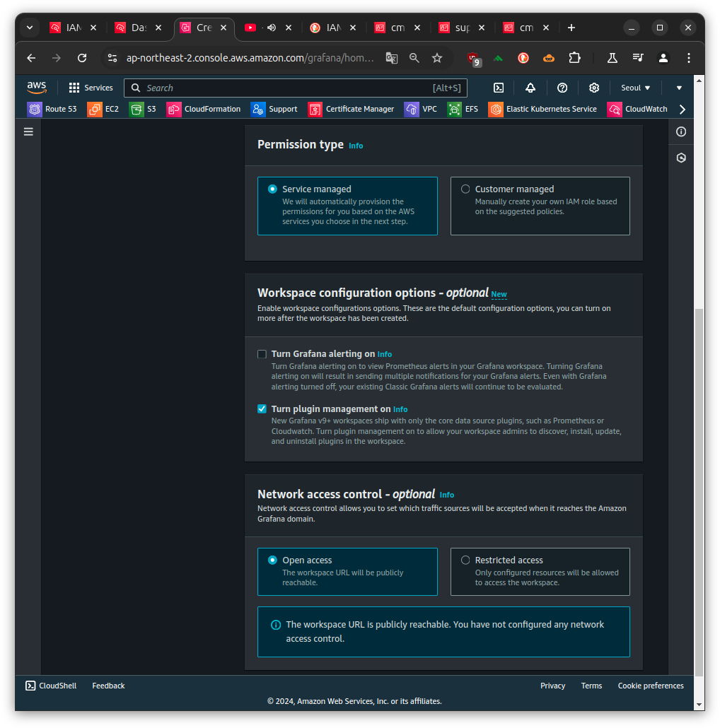Open Cookie preferences
The width and height of the screenshot is (720, 728).
click(651, 686)
